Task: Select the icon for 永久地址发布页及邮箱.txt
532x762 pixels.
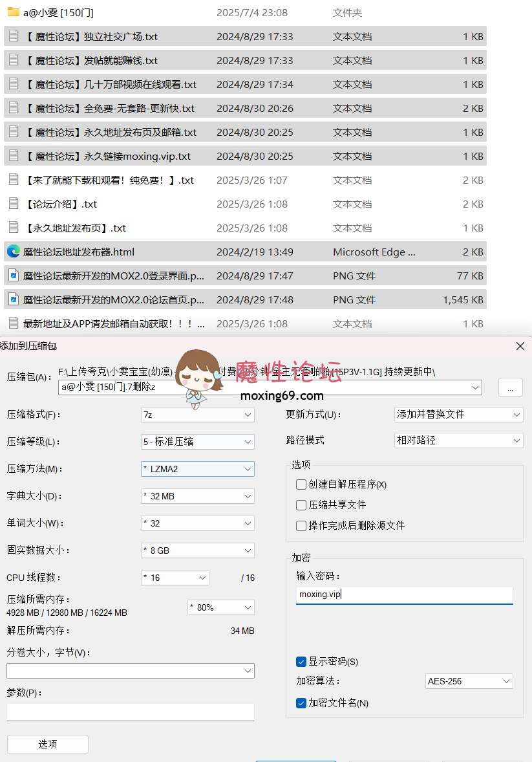Action: point(14,131)
